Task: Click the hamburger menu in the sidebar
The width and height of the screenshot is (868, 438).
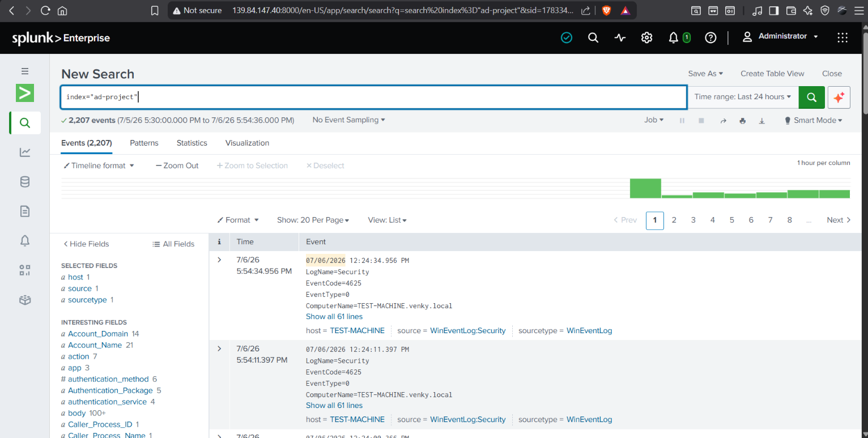Action: [25, 71]
